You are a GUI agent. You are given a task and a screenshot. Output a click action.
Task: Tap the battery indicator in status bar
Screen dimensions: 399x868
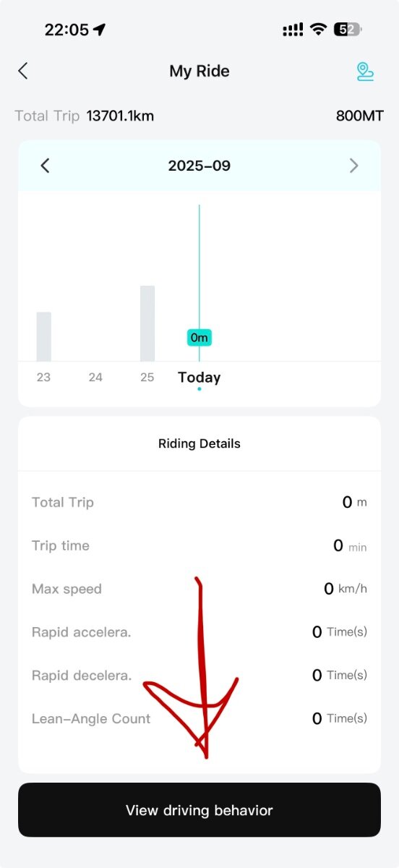(348, 30)
